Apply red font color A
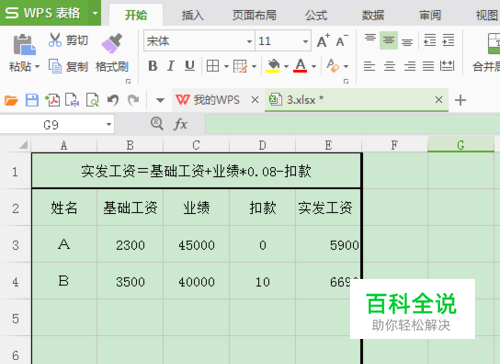The height and width of the screenshot is (364, 500). [x=300, y=66]
